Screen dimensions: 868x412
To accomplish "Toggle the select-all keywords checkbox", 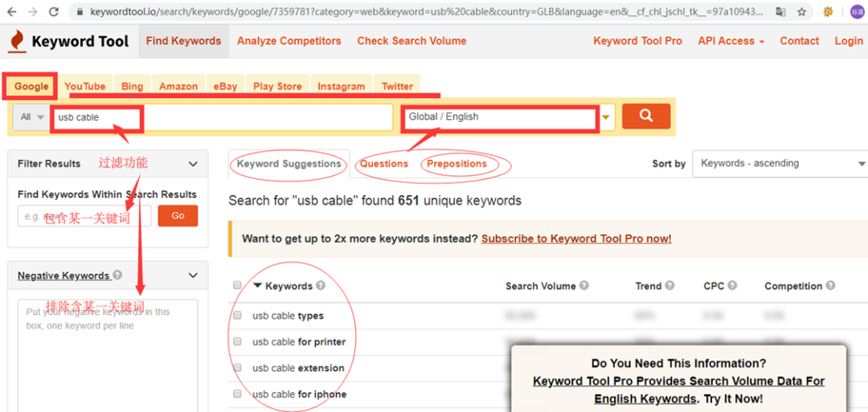I will coord(237,285).
